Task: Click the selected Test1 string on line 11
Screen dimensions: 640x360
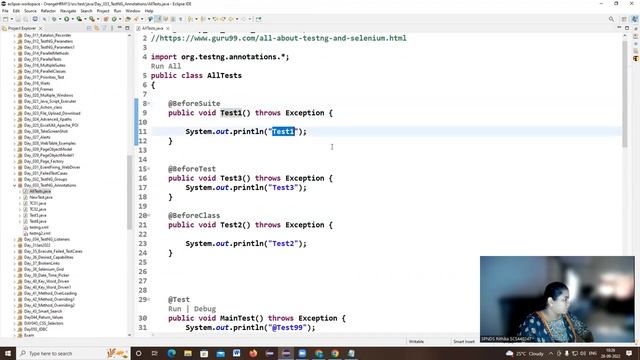Action: coord(283,131)
